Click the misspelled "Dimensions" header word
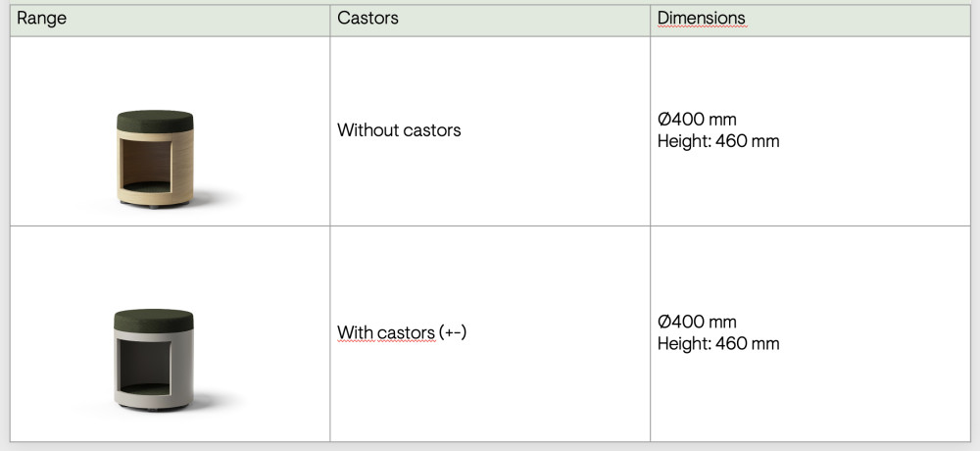 pos(701,19)
